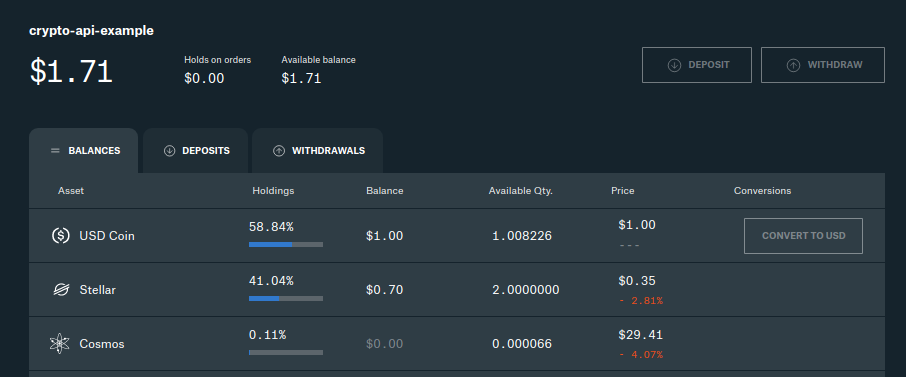Click the Balance column header
This screenshot has width=906, height=377.
click(x=385, y=191)
